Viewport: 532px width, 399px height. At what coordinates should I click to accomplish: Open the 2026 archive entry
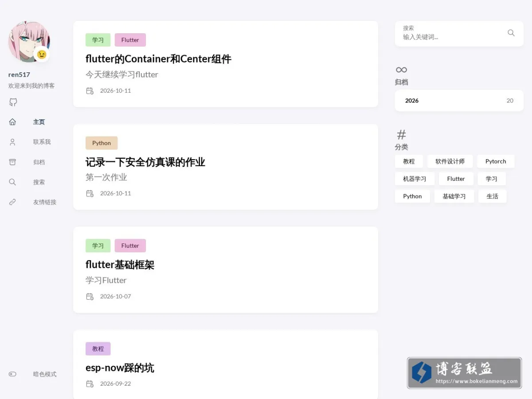click(459, 101)
